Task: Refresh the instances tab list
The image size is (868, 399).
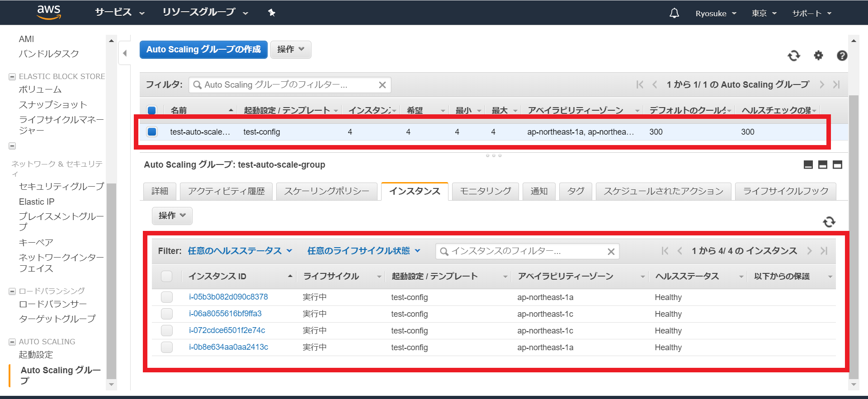Action: pos(829,222)
